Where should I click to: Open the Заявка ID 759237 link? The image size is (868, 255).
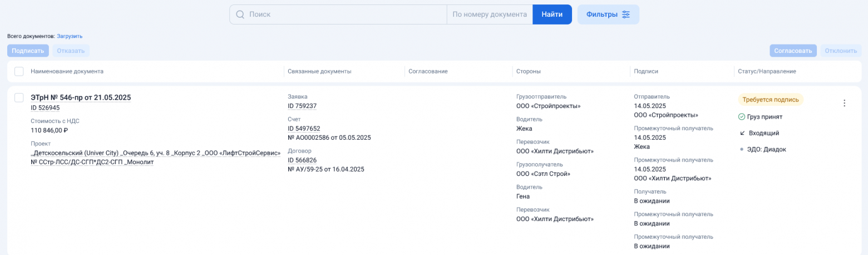point(302,106)
